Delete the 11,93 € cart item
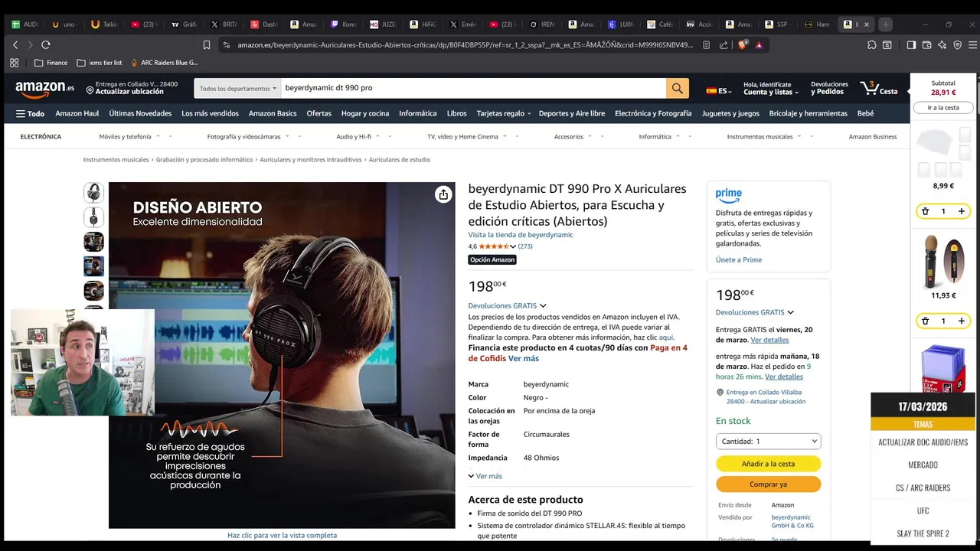 pos(925,321)
